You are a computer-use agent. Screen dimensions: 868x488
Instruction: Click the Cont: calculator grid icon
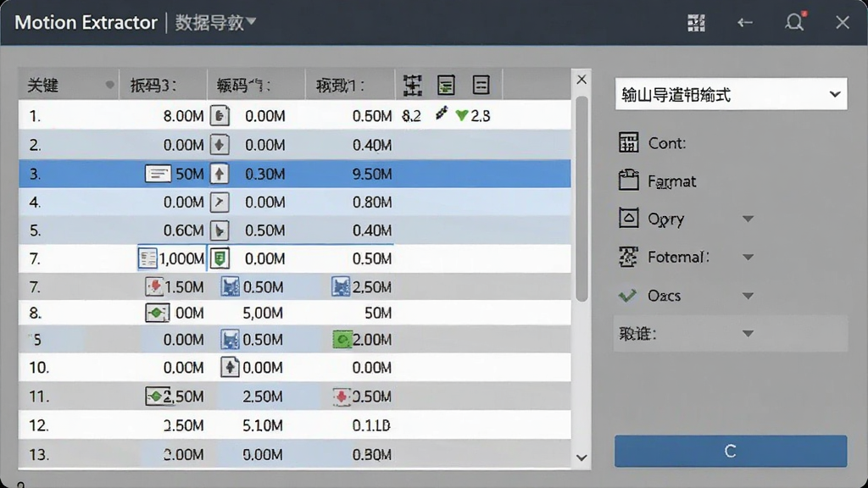click(628, 142)
